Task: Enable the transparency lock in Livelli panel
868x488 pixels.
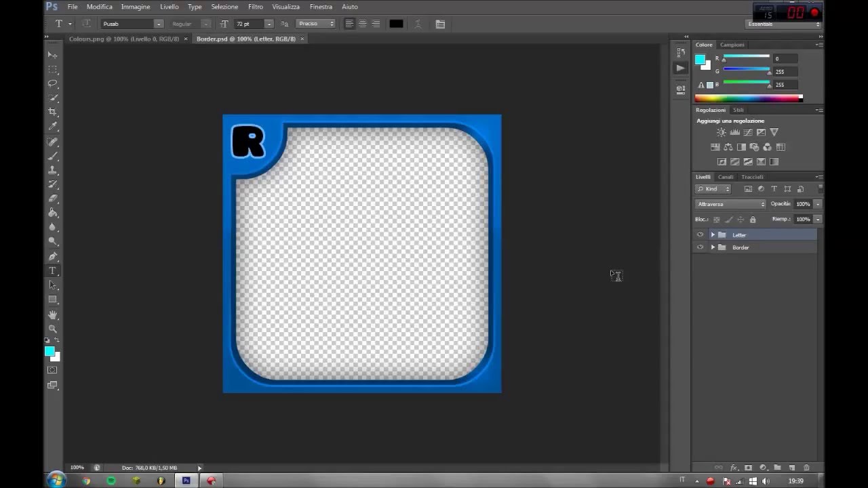Action: point(717,220)
